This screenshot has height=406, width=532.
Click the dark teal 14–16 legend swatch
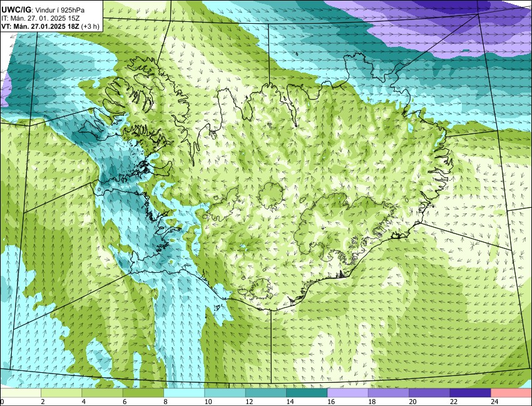point(307,393)
